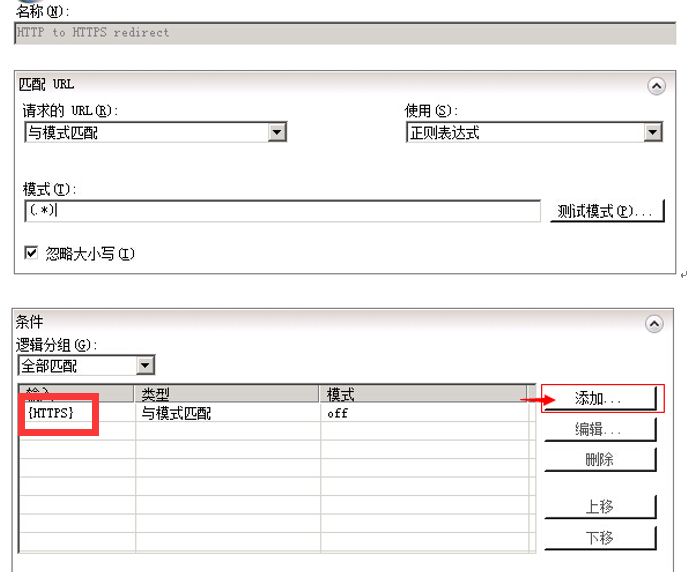Collapse the 匹配 URL section chevron
Screen dimensions: 688x572
click(656, 87)
